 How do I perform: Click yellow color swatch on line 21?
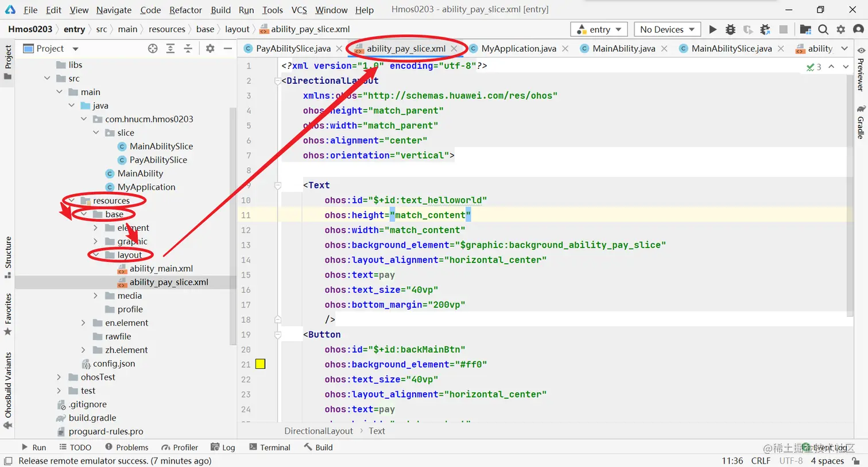click(260, 364)
